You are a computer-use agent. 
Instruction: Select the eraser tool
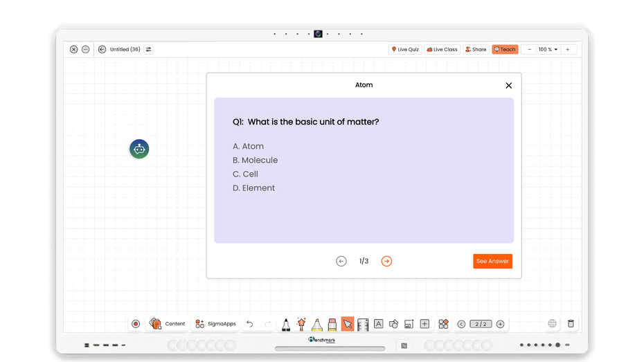(332, 324)
